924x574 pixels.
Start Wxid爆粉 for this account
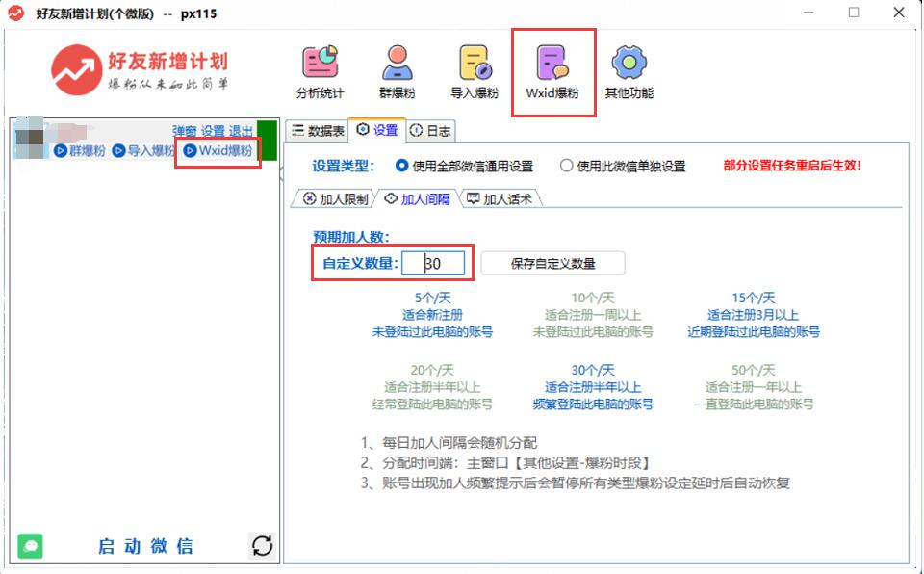pos(218,150)
